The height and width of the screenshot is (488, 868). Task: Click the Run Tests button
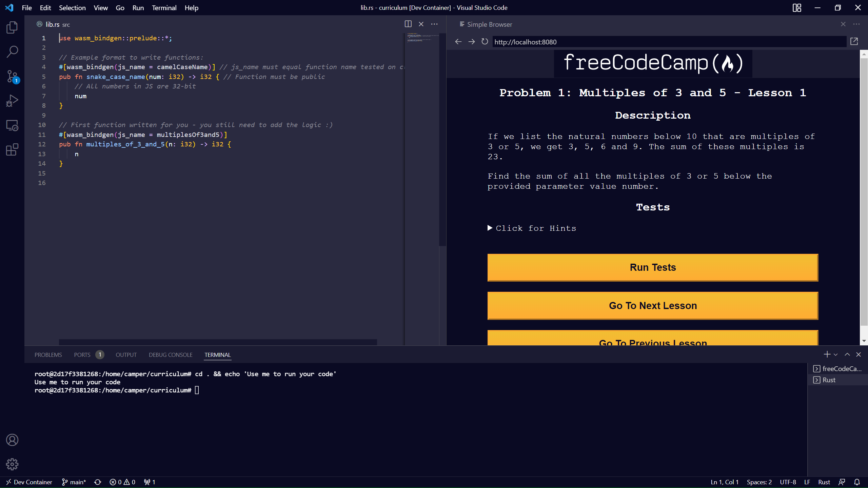click(653, 267)
